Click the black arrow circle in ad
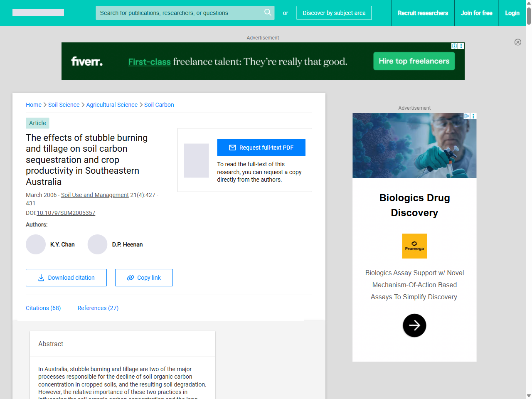 coord(414,325)
